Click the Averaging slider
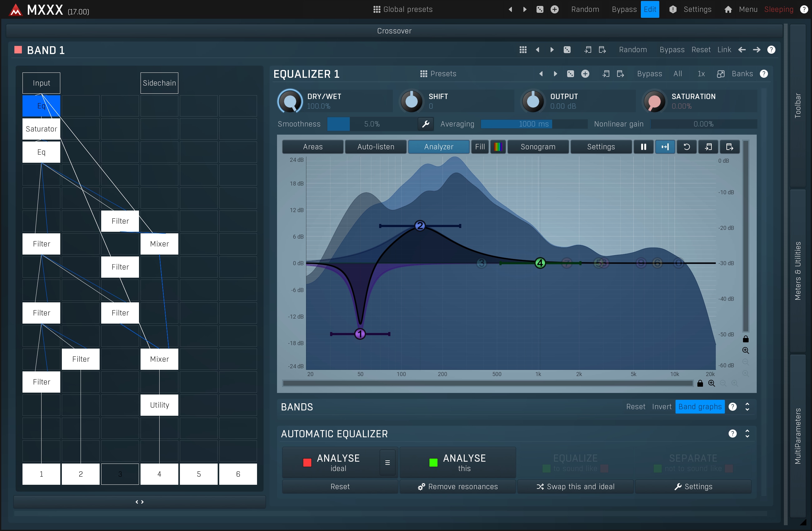812x531 pixels. tap(534, 124)
